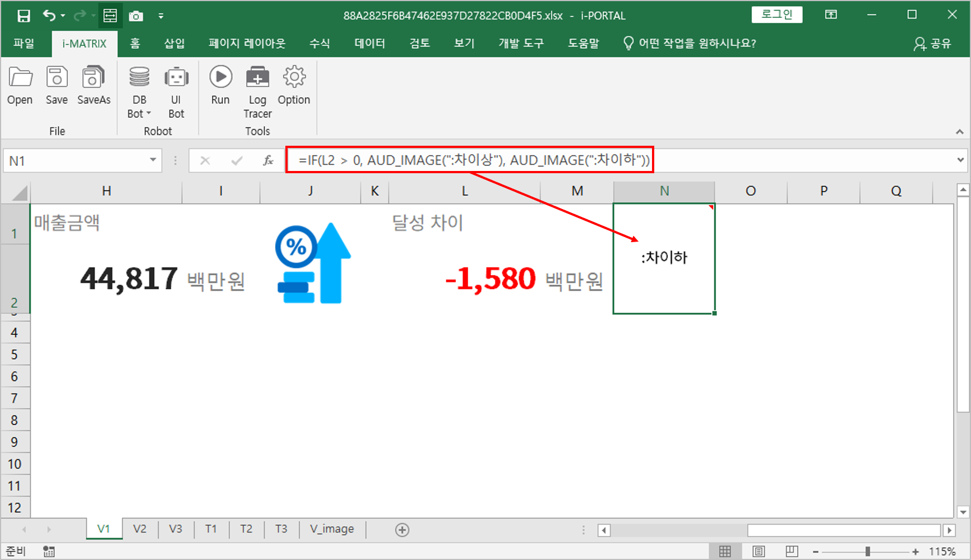Click the Open file icon
The image size is (971, 560).
pyautogui.click(x=20, y=78)
